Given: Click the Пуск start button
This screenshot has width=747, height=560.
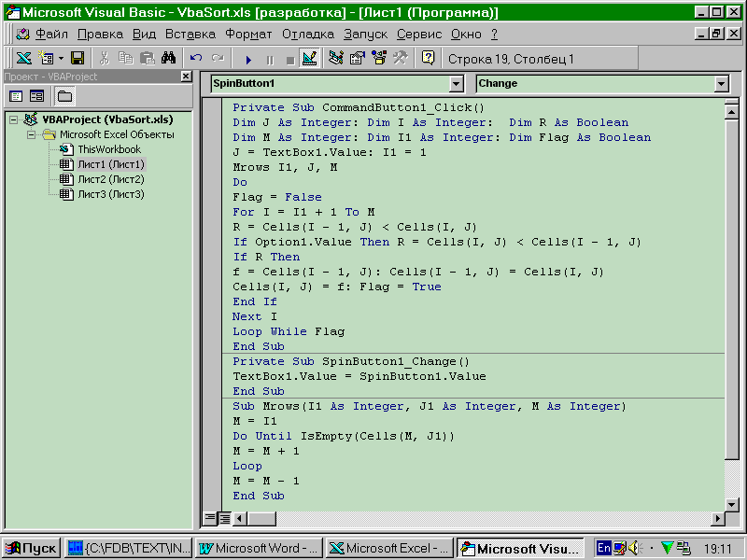Looking at the screenshot, I should 31,548.
